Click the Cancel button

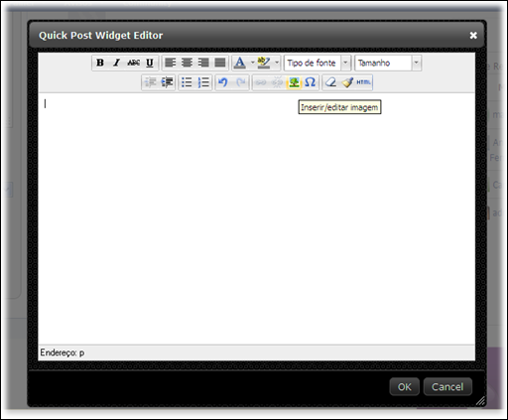coord(447,386)
